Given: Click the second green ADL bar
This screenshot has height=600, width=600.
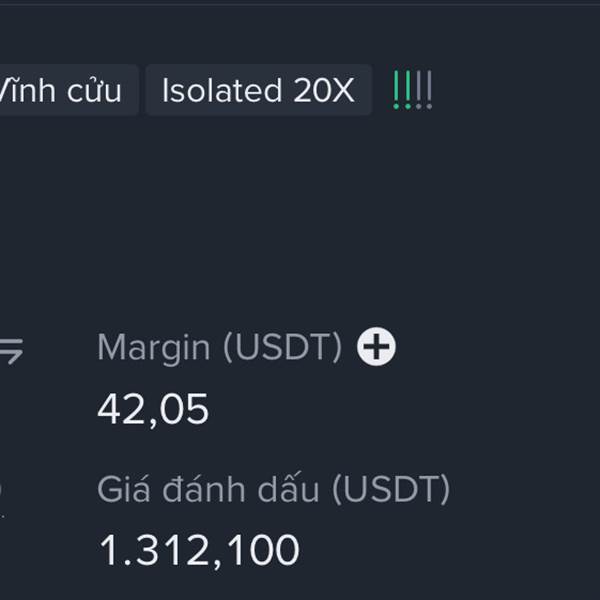Looking at the screenshot, I should pos(408,90).
